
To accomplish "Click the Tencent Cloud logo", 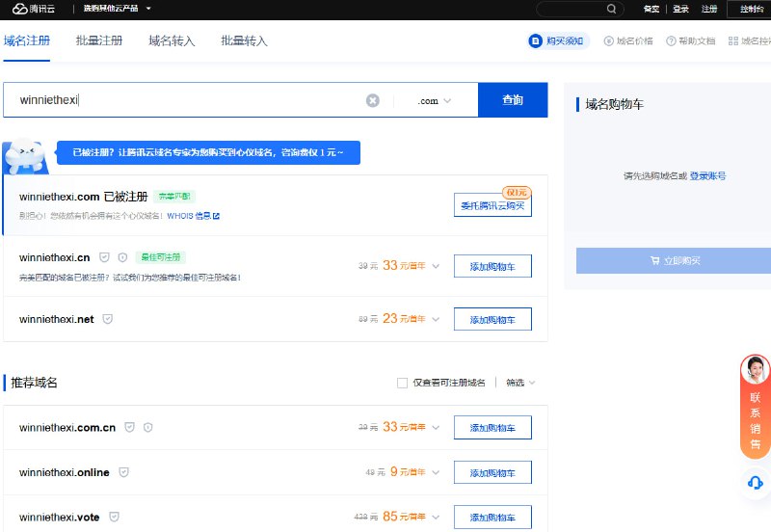I will 34,9.
